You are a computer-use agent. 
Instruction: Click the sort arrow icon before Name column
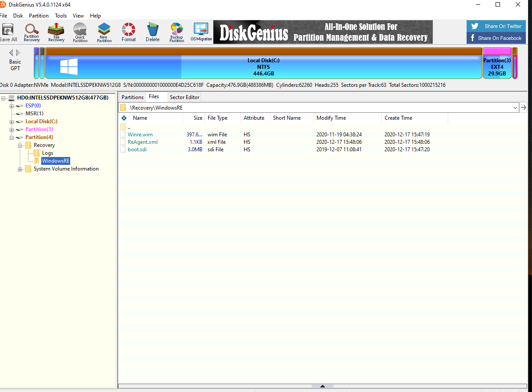(124, 118)
